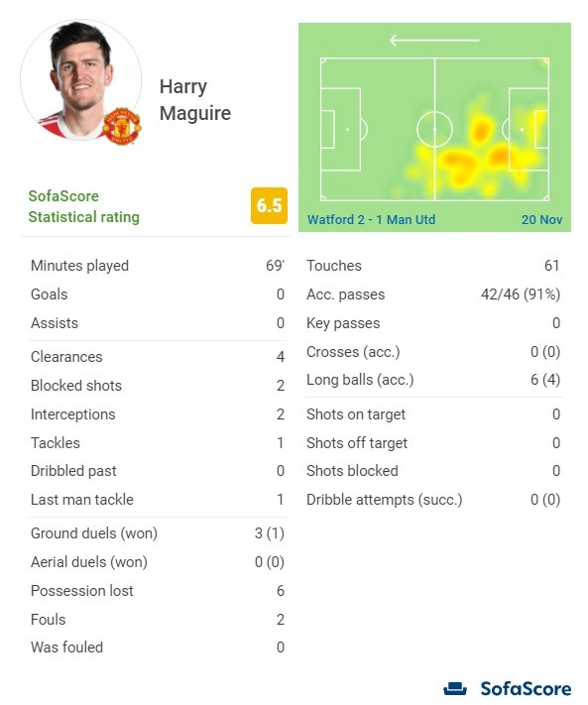
Task: Click Harry Maguire's profile photo
Action: [x=81, y=80]
